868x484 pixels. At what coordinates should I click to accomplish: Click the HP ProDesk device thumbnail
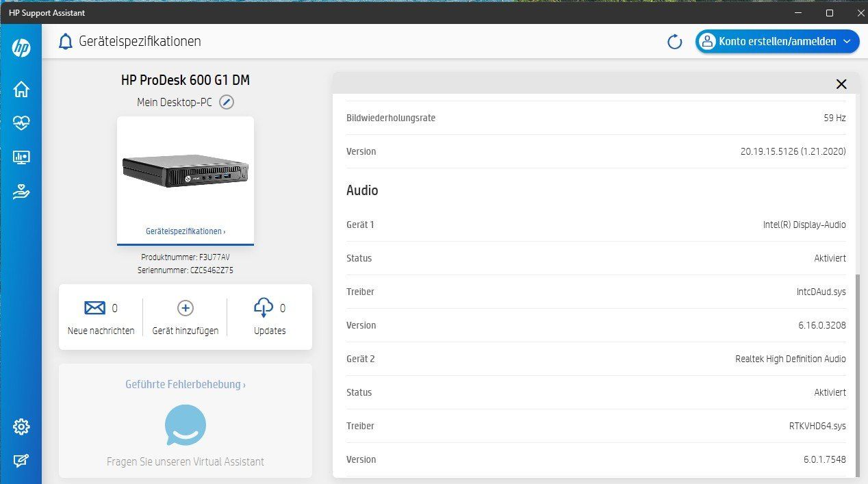click(x=186, y=171)
